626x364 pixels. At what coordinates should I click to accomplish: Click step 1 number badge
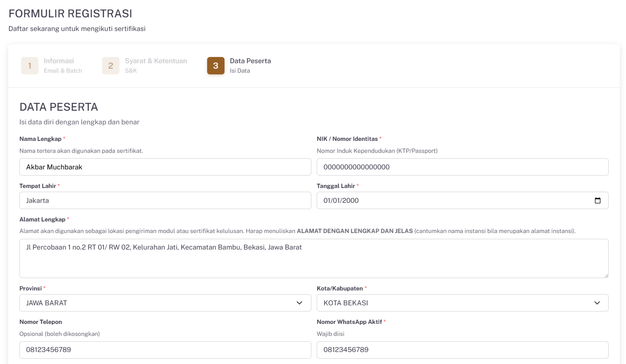coord(30,66)
